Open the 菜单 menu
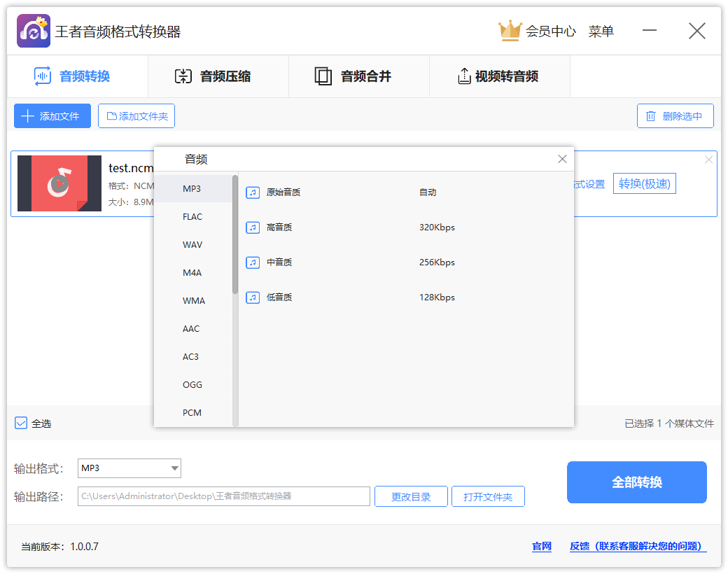728x574 pixels. 601,31
